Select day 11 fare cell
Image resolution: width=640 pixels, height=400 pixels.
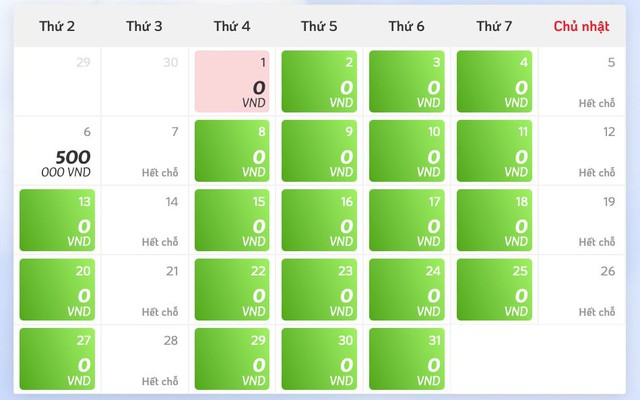pyautogui.click(x=494, y=151)
